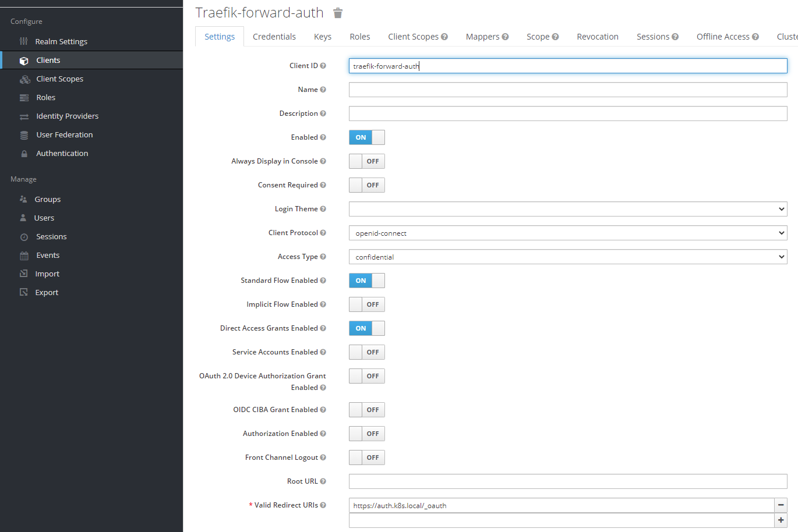Open Users in the Manage section

pyautogui.click(x=44, y=218)
